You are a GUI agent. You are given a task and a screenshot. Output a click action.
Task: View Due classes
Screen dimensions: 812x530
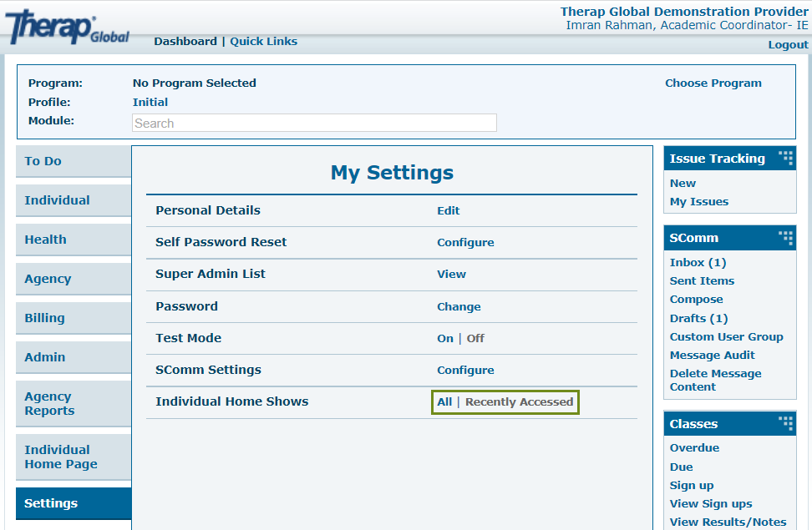[681, 467]
